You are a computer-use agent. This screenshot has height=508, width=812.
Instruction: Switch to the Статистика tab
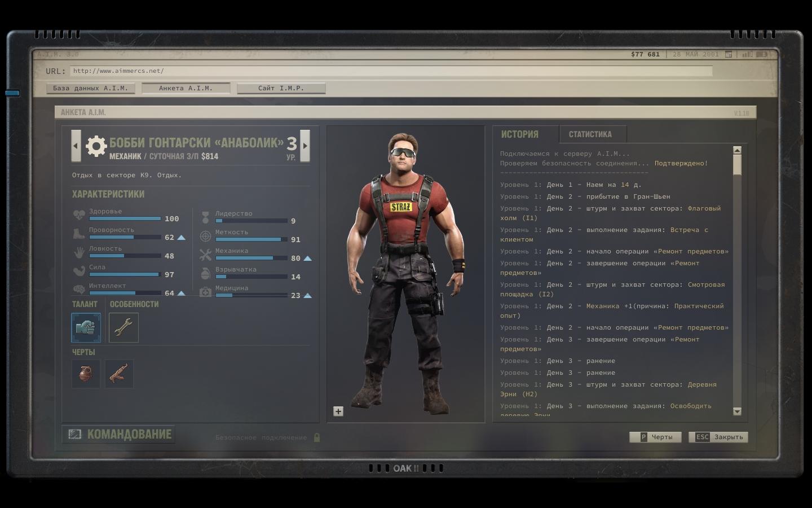click(x=590, y=134)
